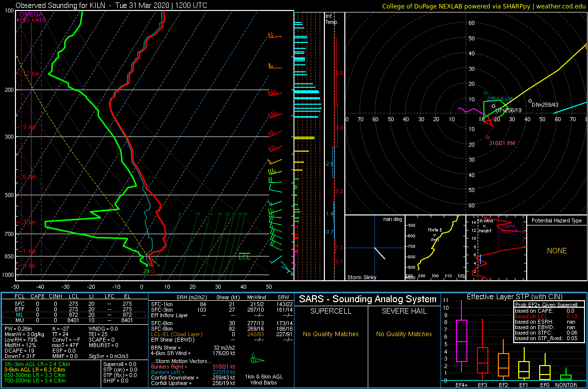Click the 'Sfc-3km AGL LR = 2.4 C/km' line
The width and height of the screenshot is (588, 389).
point(37,364)
